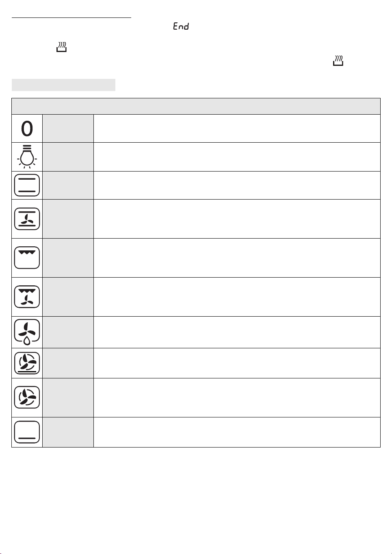Screen dimensions: 392x554
Task: Select the grill with fan icon
Action: (x=27, y=297)
